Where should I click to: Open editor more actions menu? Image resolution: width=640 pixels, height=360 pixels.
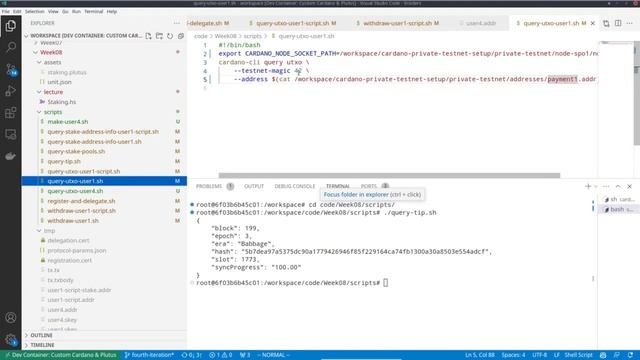[629, 23]
